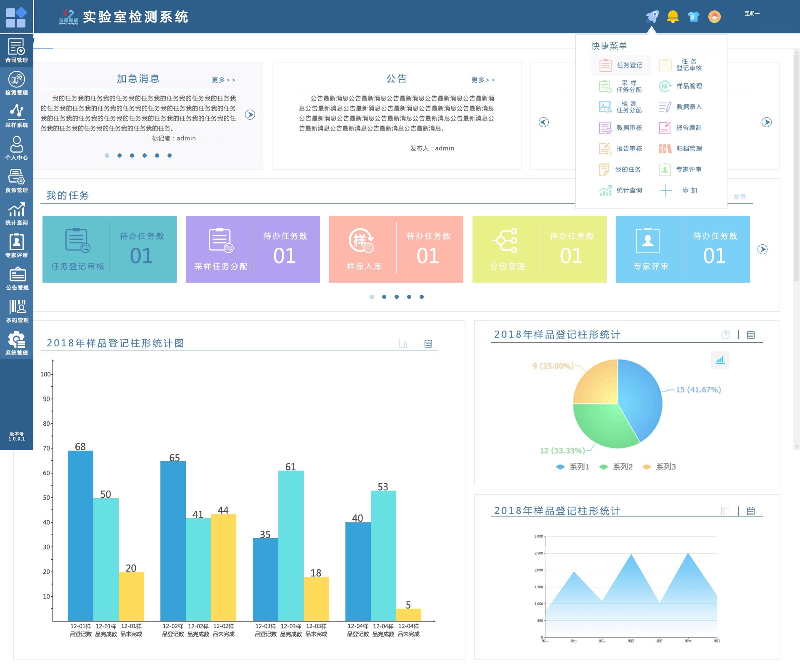Click 更多>> in the 公告 panel
800x672 pixels.
pyautogui.click(x=483, y=80)
